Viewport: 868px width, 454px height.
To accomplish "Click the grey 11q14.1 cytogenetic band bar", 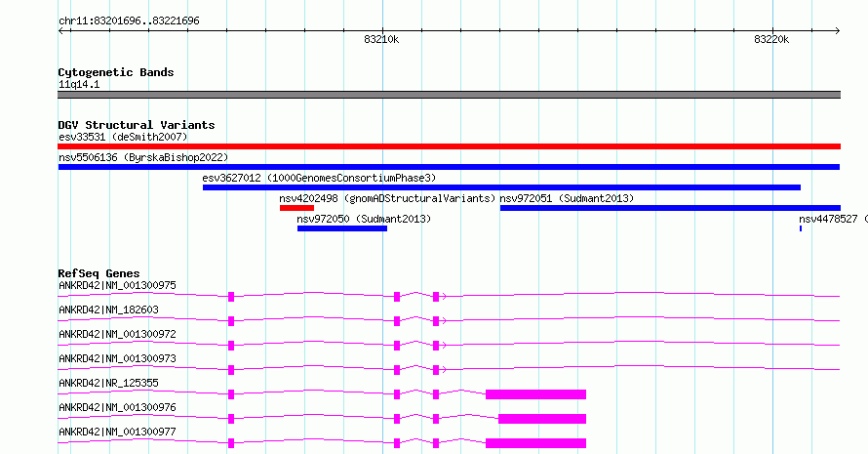I will (449, 95).
